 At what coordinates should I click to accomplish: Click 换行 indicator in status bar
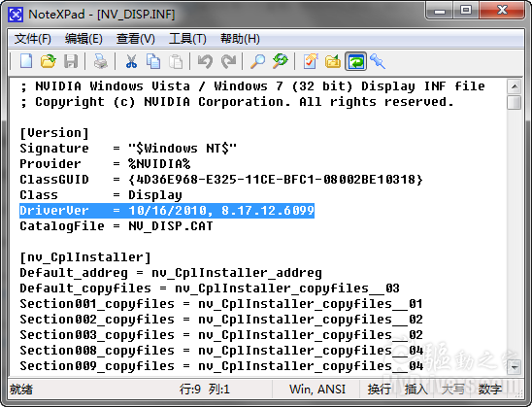379,389
